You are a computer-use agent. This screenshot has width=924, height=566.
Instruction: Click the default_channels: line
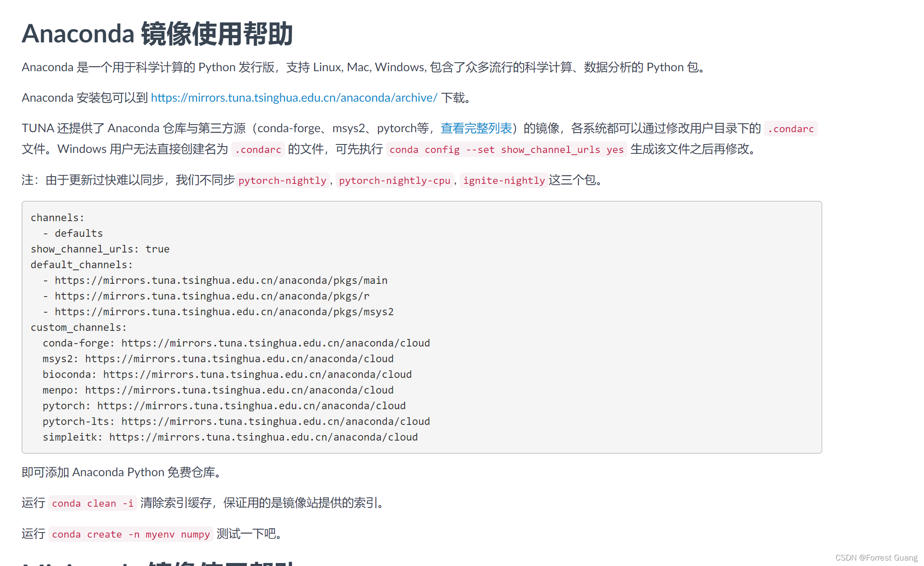[82, 265]
